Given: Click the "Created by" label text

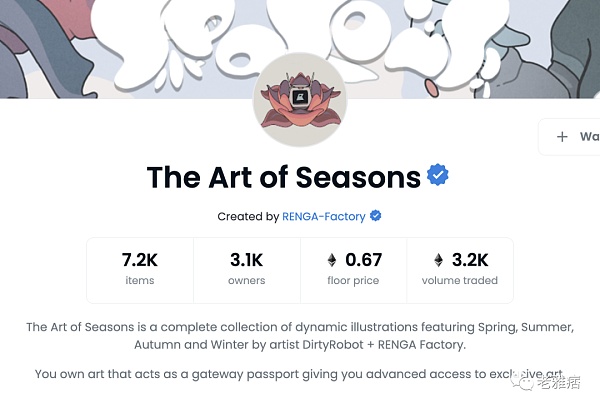Looking at the screenshot, I should [248, 216].
